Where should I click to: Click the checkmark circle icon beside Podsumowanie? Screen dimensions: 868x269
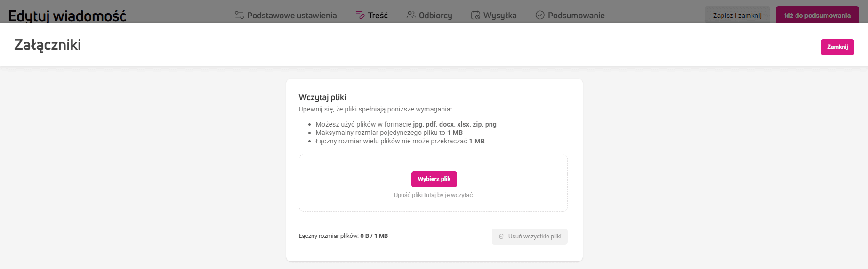[x=540, y=15]
